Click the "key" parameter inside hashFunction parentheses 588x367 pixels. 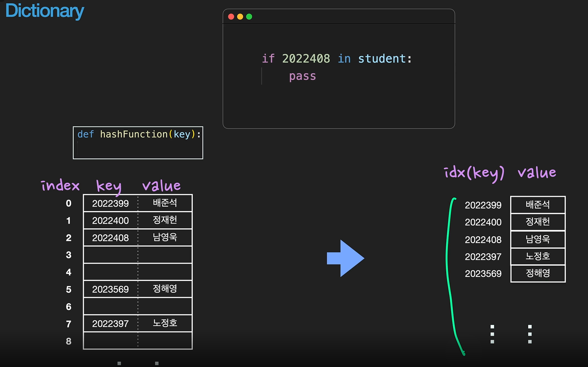point(182,134)
